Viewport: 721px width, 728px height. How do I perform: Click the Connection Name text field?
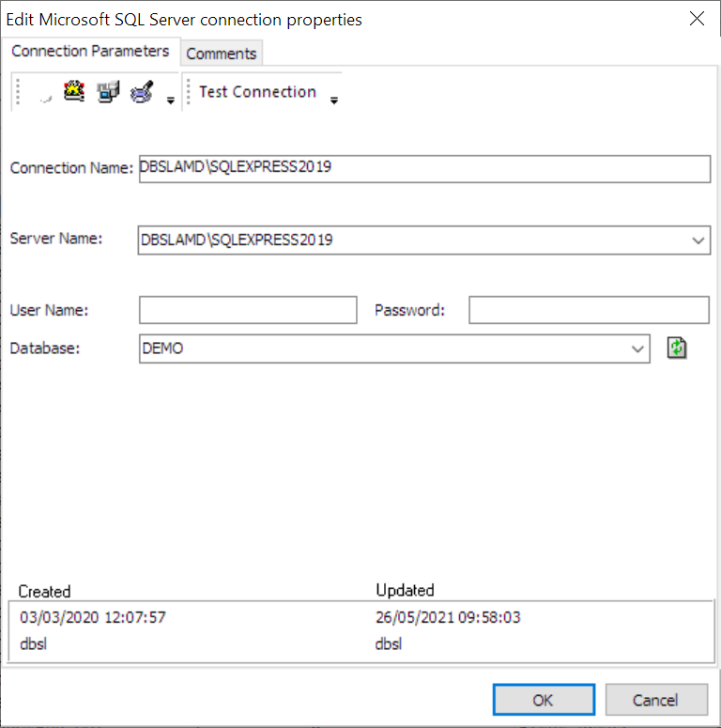424,169
